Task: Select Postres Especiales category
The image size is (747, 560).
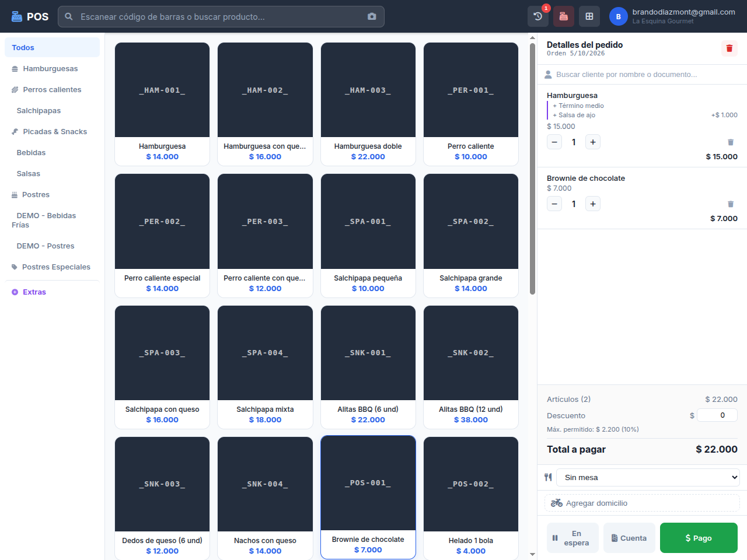Action: pyautogui.click(x=52, y=267)
